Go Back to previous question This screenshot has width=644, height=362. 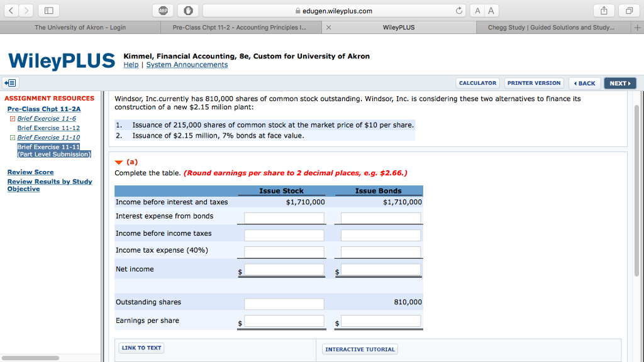(x=584, y=84)
